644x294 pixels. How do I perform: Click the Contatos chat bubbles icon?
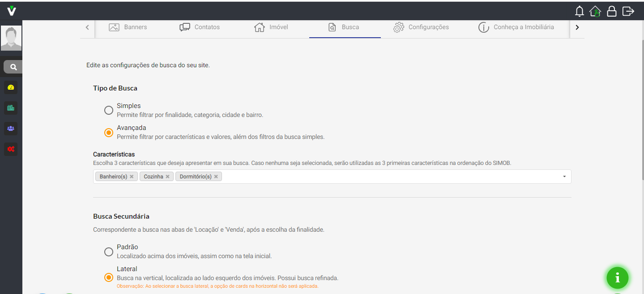tap(185, 27)
